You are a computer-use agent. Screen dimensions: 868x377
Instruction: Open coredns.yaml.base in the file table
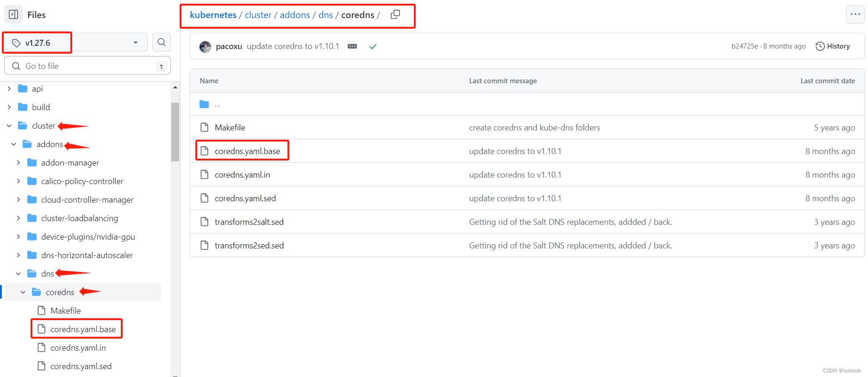(x=247, y=151)
